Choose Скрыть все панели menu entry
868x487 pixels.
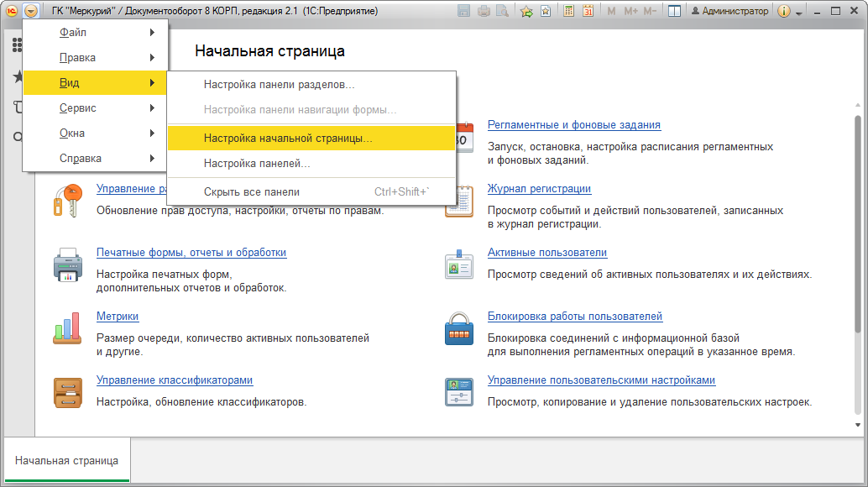point(311,192)
